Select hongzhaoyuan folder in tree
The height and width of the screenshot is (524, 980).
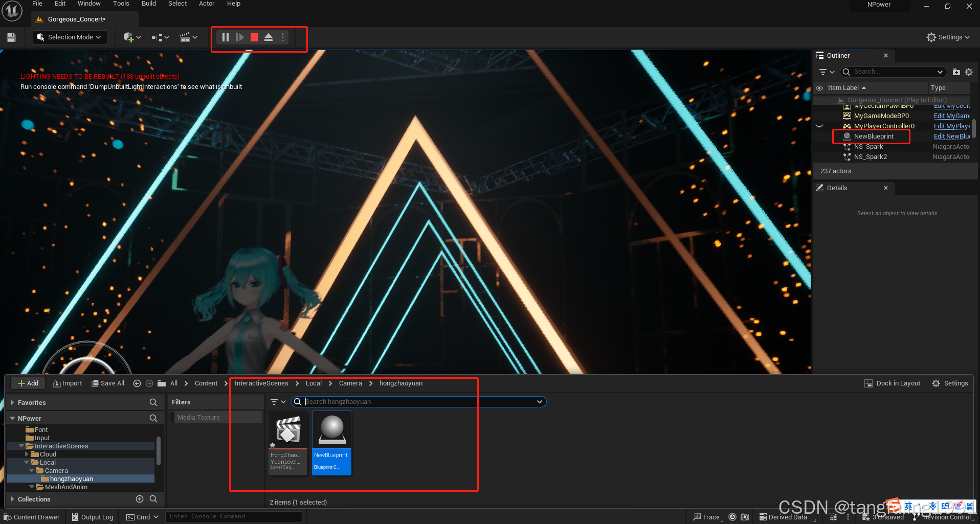72,479
